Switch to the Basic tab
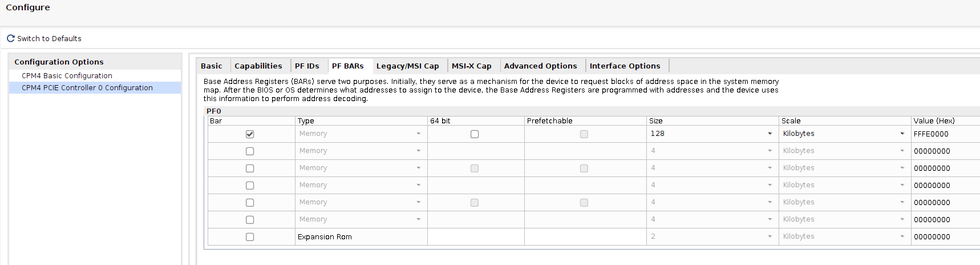 (x=212, y=66)
